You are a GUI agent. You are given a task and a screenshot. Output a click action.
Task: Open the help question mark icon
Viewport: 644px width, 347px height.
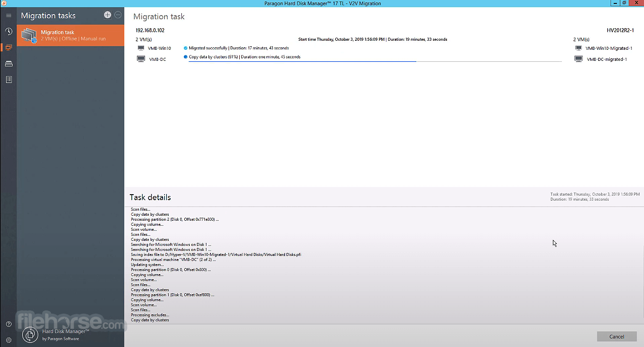9,324
